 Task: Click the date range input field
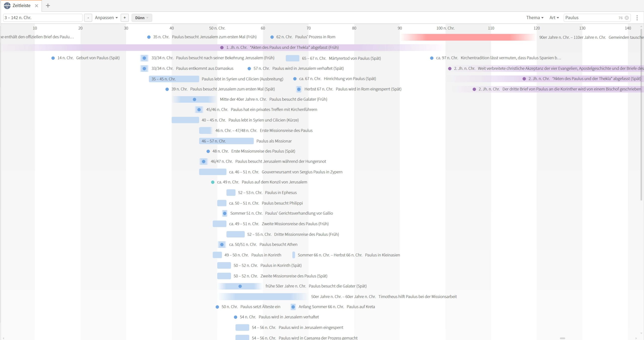click(43, 18)
